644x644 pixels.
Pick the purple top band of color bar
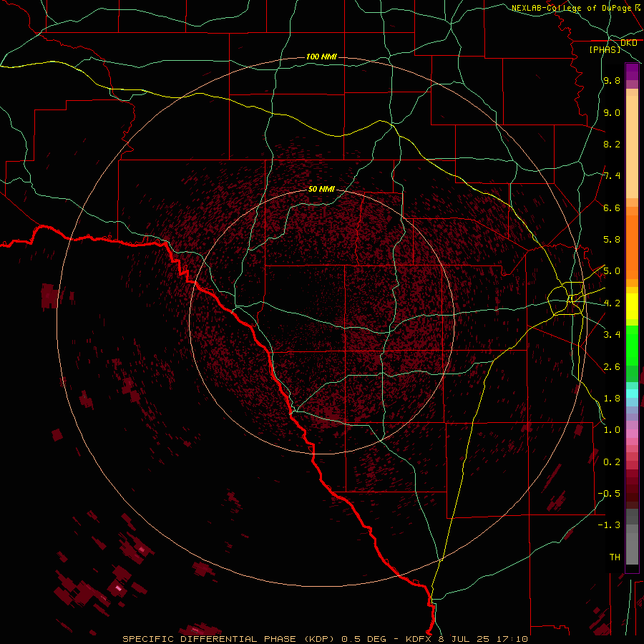pyautogui.click(x=632, y=72)
